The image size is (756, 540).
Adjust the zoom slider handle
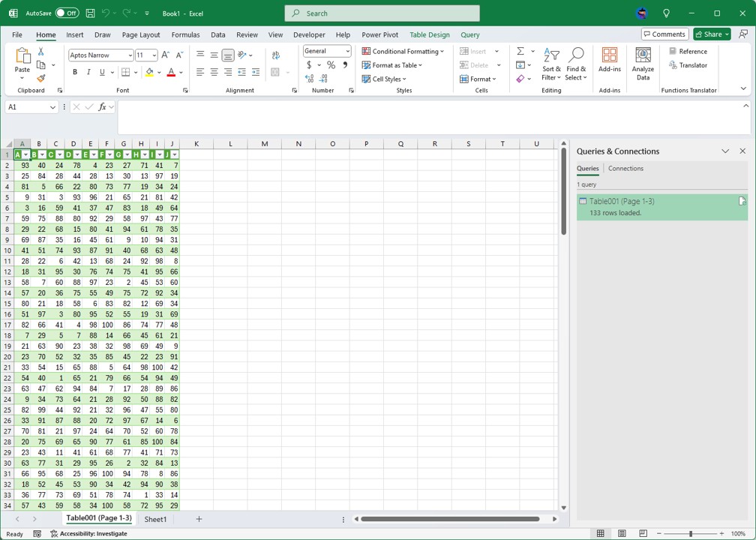pos(691,534)
